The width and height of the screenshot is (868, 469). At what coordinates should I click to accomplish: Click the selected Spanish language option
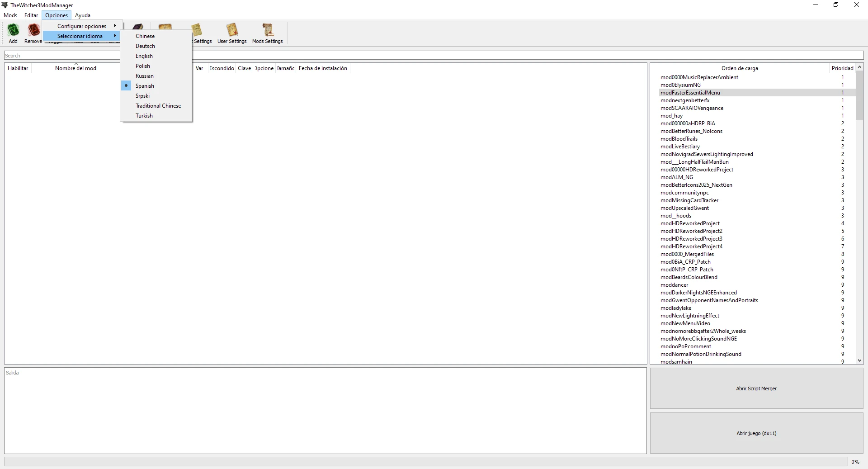tap(156, 86)
